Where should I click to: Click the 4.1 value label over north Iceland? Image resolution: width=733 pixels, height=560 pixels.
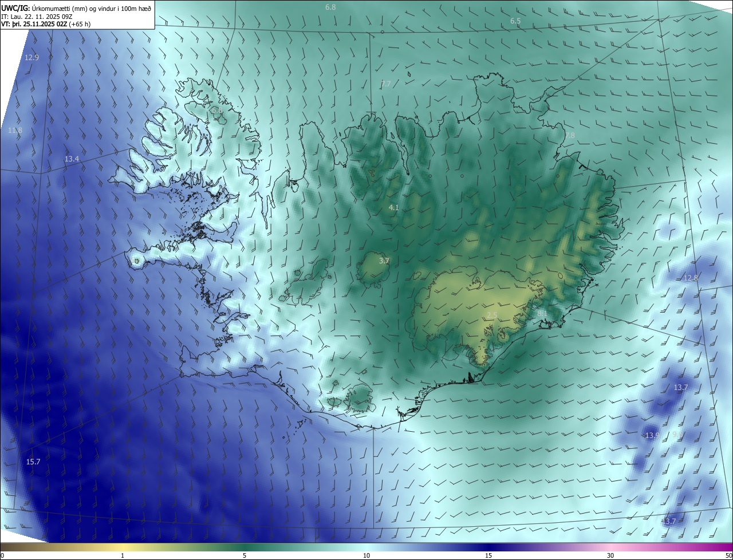(x=393, y=208)
